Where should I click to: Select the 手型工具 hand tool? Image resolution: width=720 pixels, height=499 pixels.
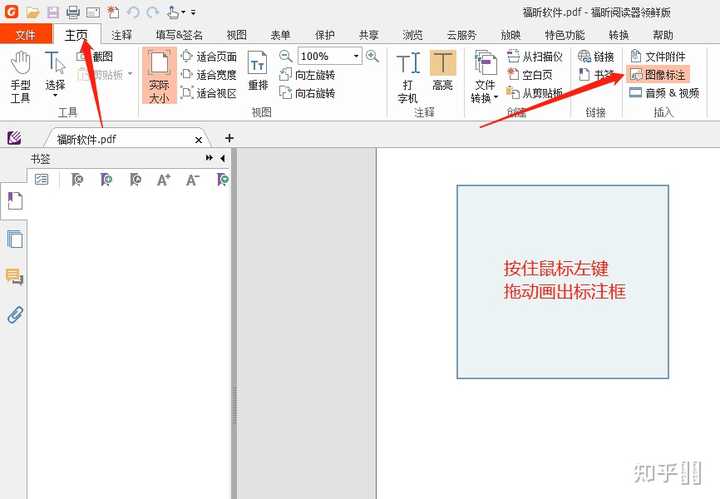[x=20, y=77]
